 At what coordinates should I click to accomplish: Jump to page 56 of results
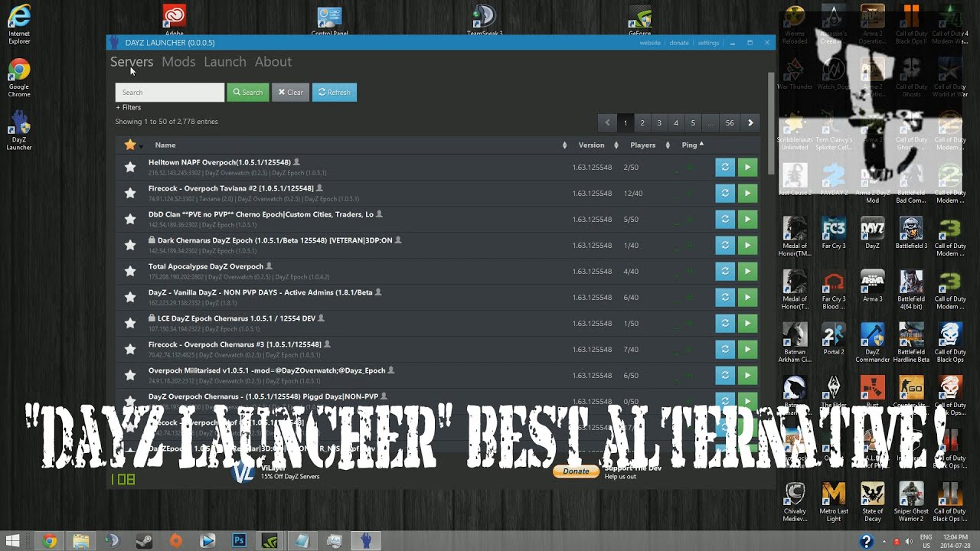730,122
